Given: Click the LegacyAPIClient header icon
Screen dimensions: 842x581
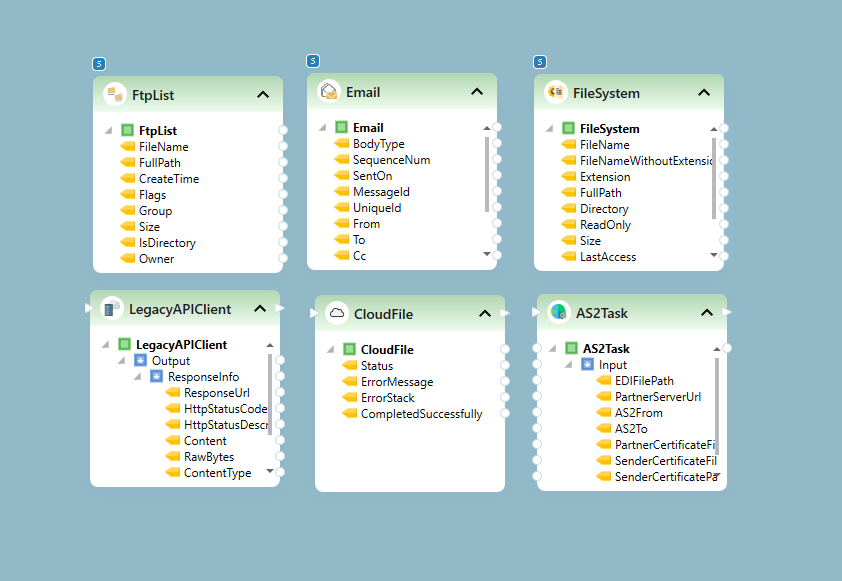Looking at the screenshot, I should [x=112, y=309].
